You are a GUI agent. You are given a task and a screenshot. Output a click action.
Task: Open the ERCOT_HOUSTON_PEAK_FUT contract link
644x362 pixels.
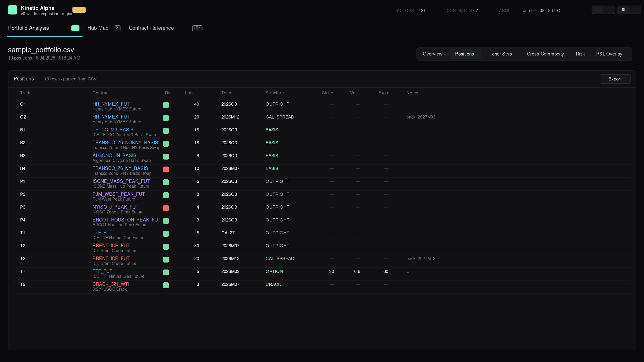point(126,220)
